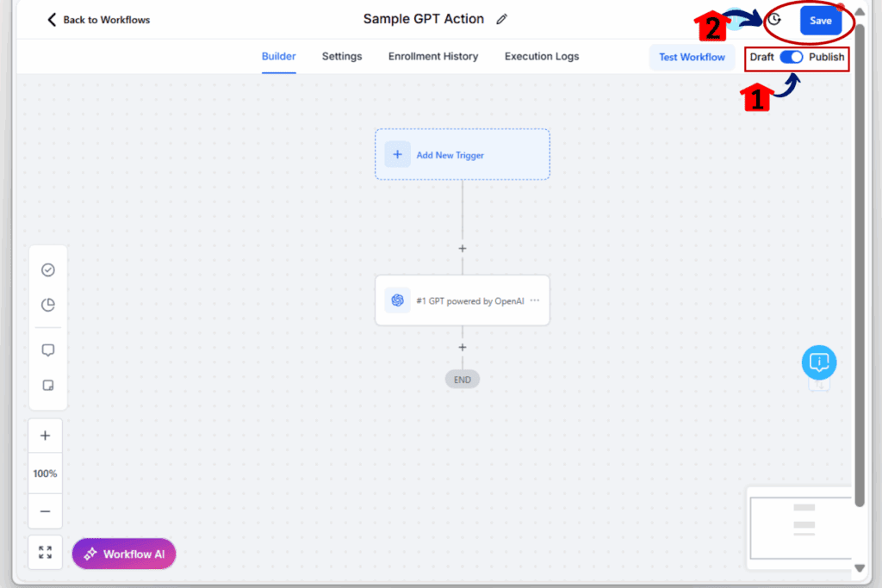Click the minimap preview

(x=801, y=527)
